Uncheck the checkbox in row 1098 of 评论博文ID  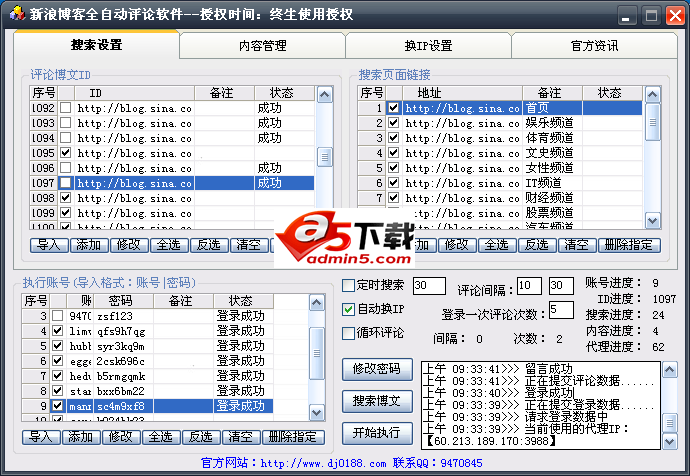66,198
